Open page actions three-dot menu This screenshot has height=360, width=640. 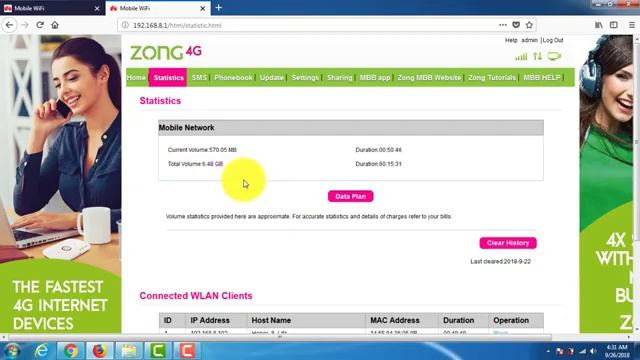click(x=503, y=25)
